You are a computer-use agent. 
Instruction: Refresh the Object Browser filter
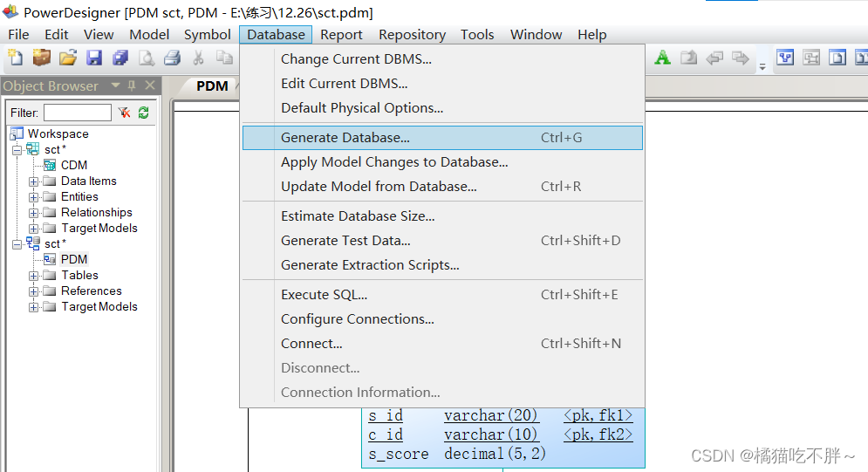pos(143,113)
